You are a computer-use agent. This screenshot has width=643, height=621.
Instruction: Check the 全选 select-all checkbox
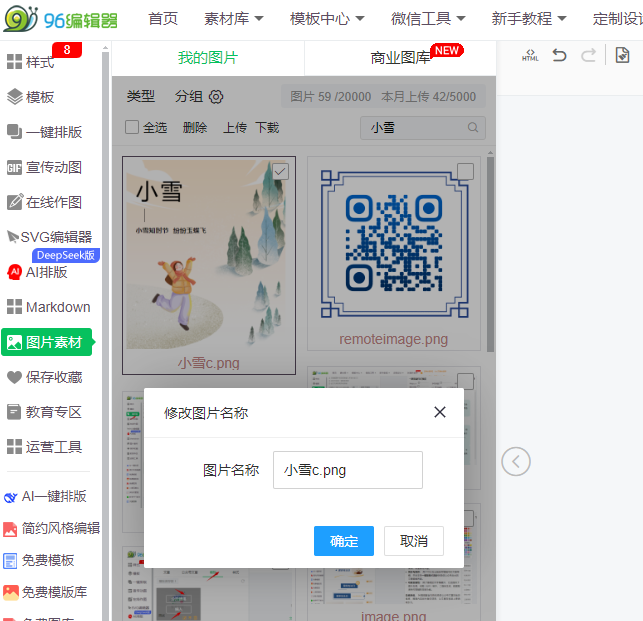132,128
